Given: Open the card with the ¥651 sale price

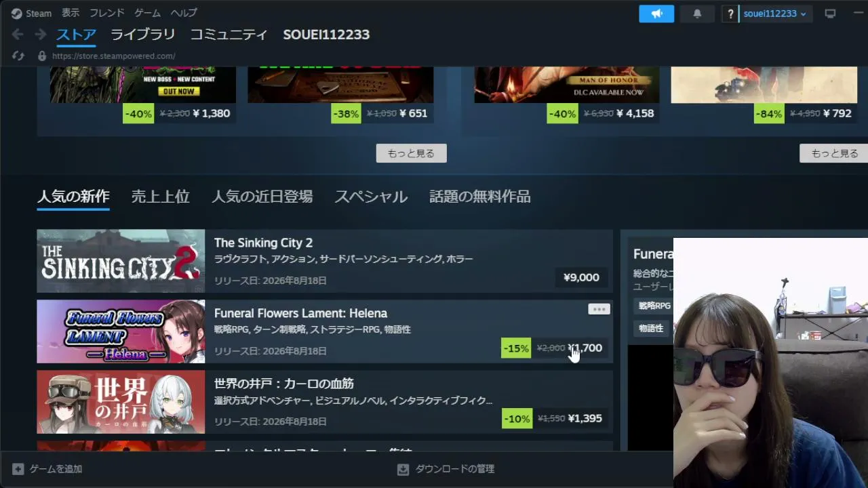Looking at the screenshot, I should tap(340, 95).
